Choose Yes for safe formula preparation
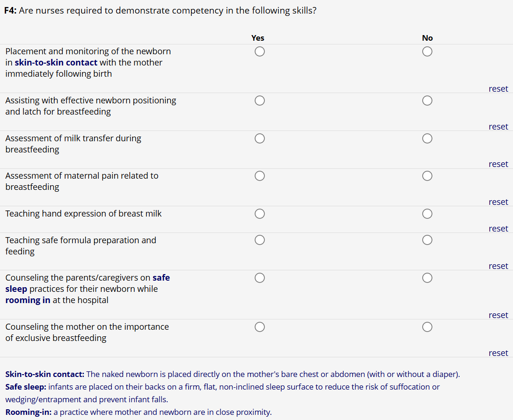The height and width of the screenshot is (420, 513). [260, 240]
